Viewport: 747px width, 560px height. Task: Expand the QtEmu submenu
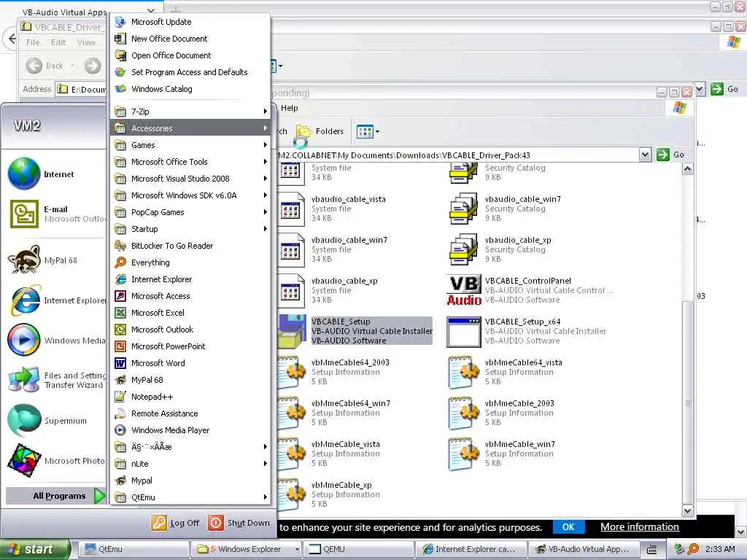190,497
